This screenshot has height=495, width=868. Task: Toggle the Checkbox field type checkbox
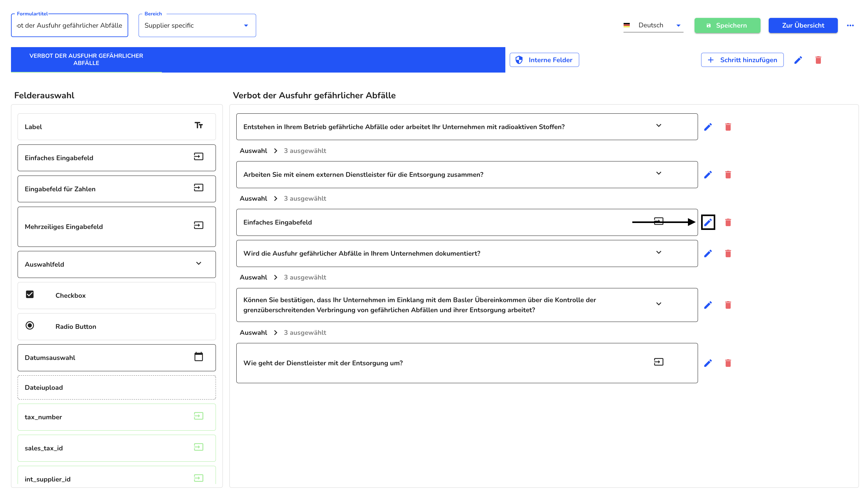coord(30,294)
